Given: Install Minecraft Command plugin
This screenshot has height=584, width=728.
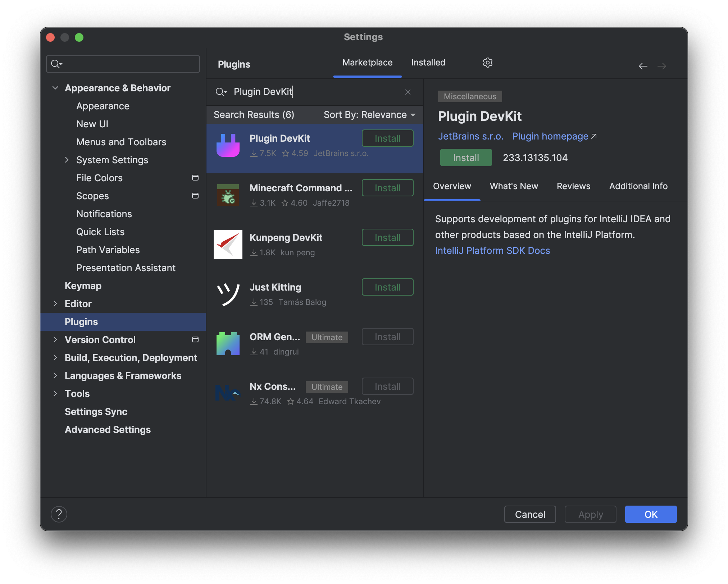Looking at the screenshot, I should pos(387,188).
